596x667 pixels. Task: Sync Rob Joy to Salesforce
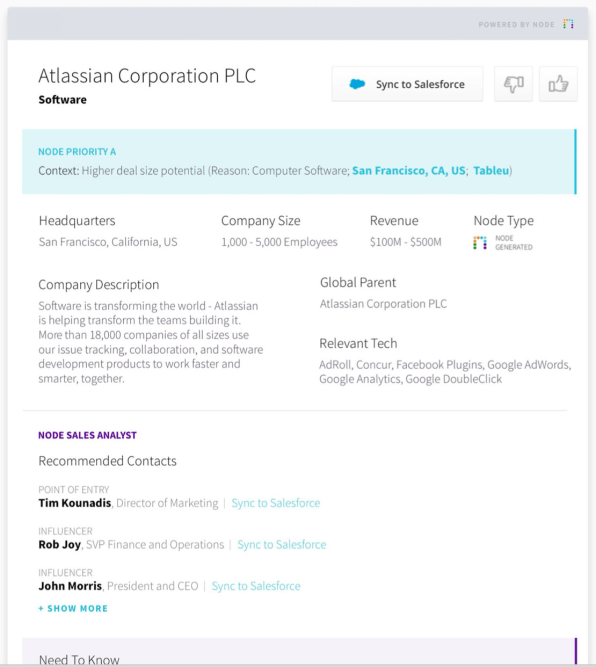click(x=282, y=544)
